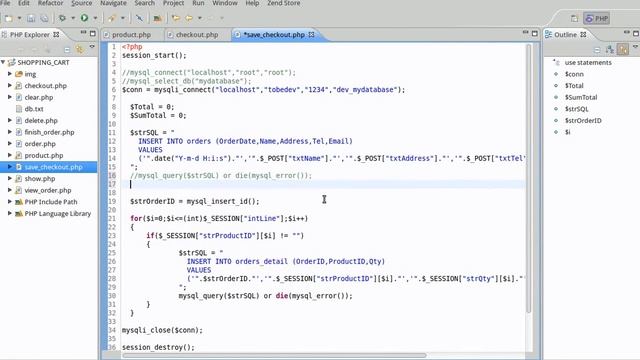Open the Navigate menu
Screen dimensions: 640x360
click(x=113, y=3)
